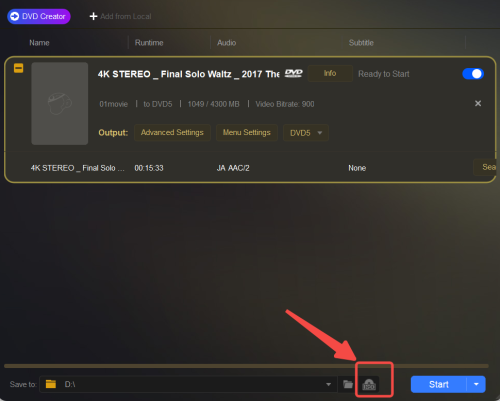Click the yellow folder icon in Save to field

coord(51,384)
